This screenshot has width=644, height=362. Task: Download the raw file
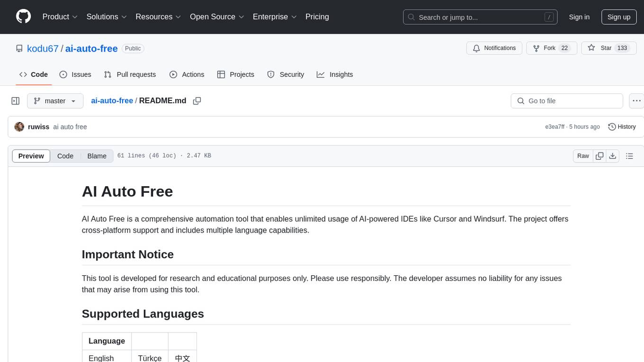coord(613,156)
